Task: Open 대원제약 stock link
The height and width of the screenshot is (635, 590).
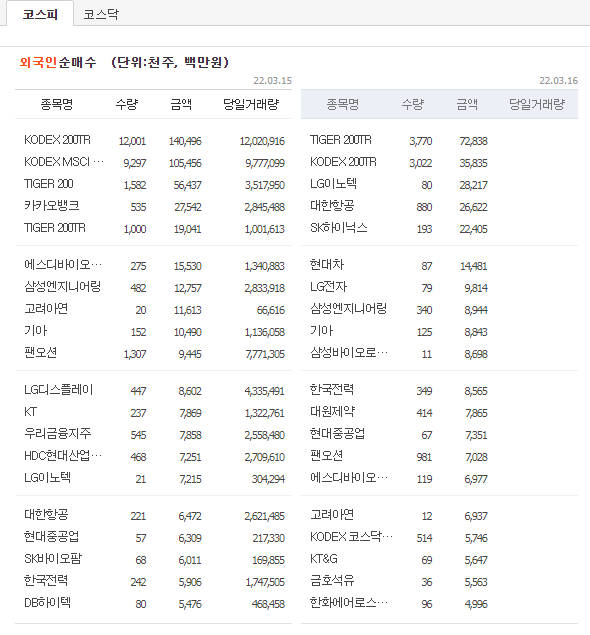Action: tap(332, 412)
